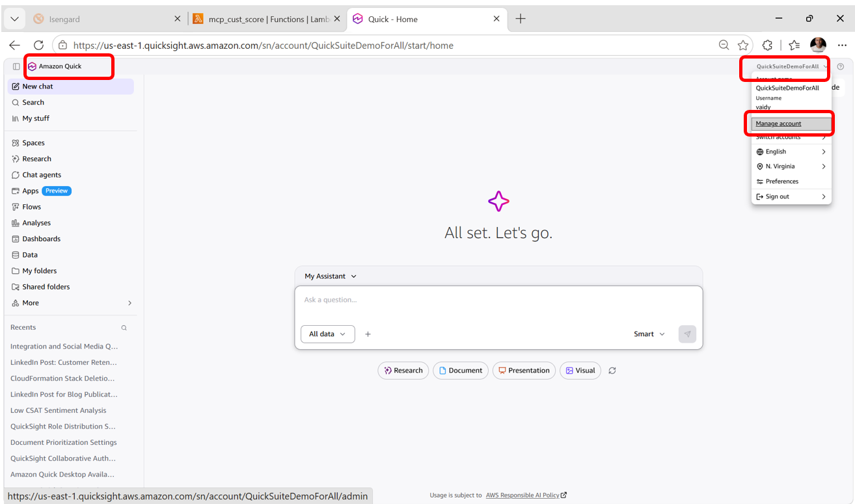Viewport: 855px width, 504px height.
Task: Select Preferences in the account menu
Action: (791, 181)
